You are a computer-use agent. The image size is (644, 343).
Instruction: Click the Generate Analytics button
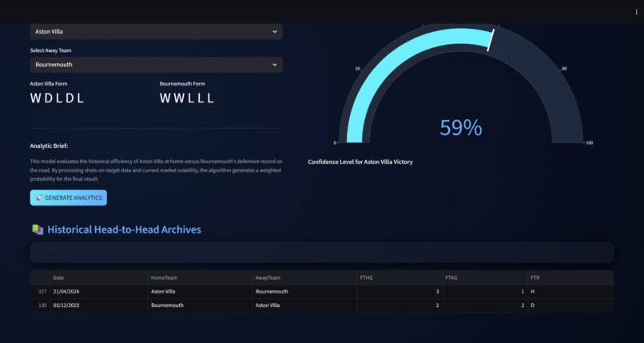pos(68,197)
